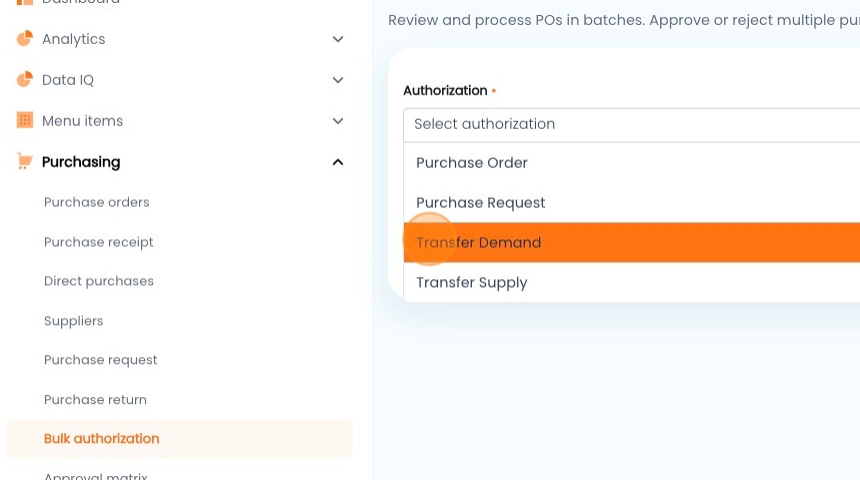Open the Purchase request sidebar item
Image resolution: width=860 pixels, height=480 pixels.
coord(100,360)
